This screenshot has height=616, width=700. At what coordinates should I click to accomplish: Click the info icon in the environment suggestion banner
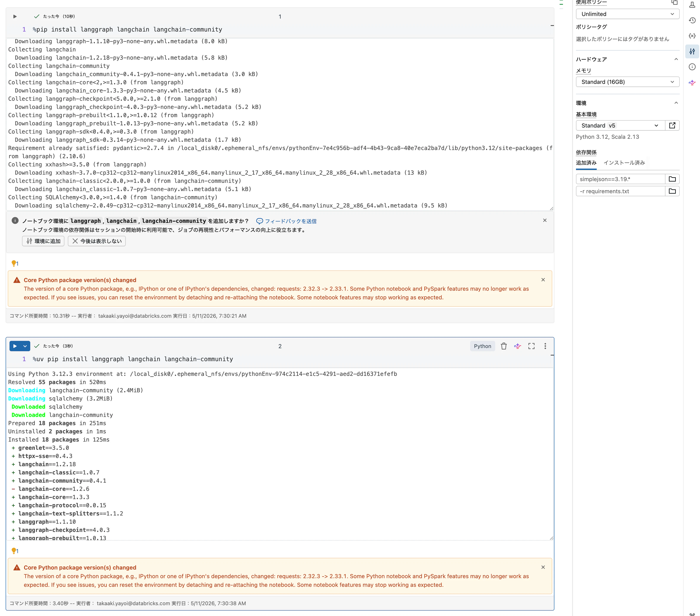pos(15,221)
